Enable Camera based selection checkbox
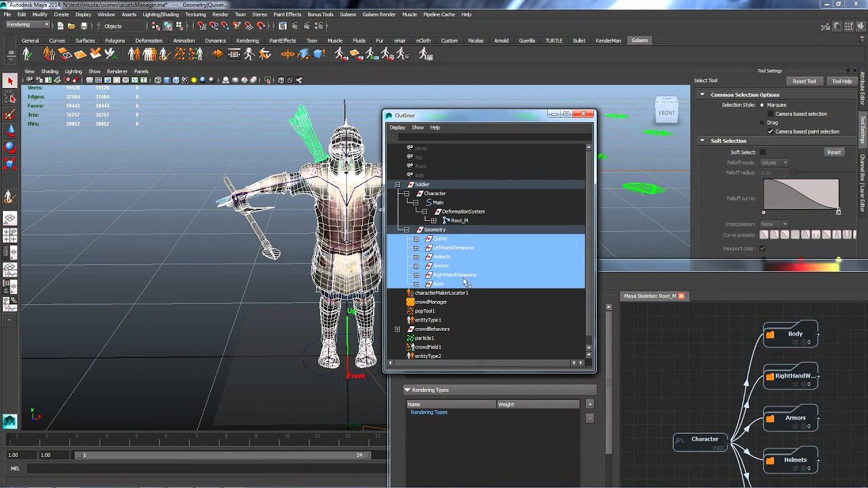Image resolution: width=868 pixels, height=488 pixels. click(770, 114)
